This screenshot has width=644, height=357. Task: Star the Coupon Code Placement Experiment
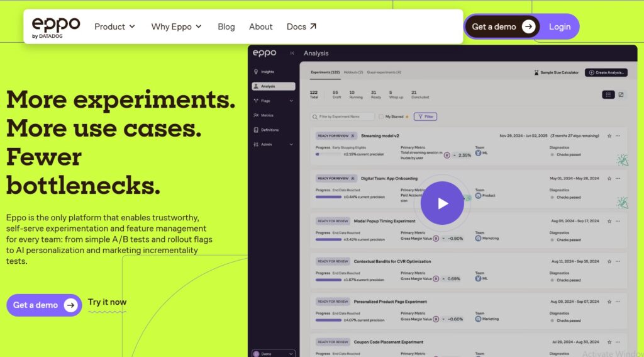tap(609, 342)
